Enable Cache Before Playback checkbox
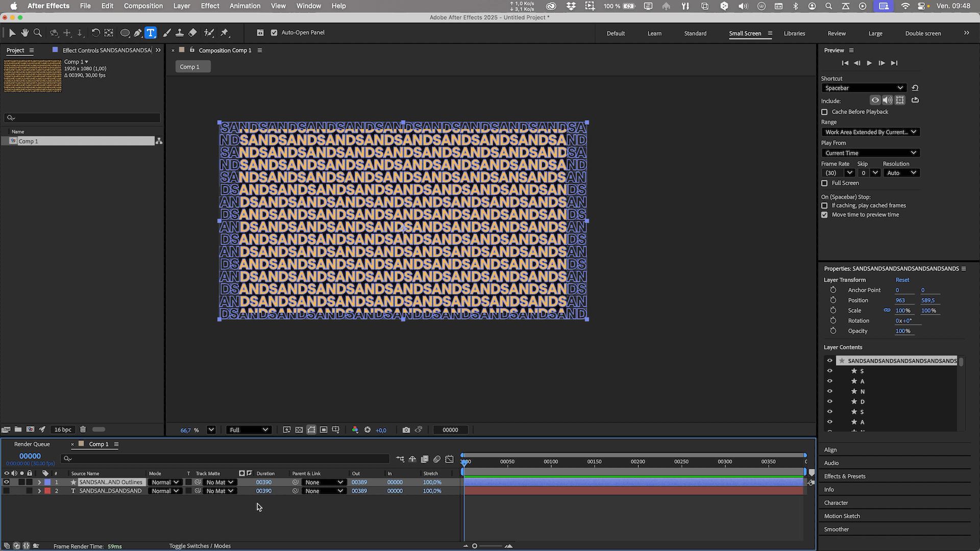The image size is (980, 551). 824,112
